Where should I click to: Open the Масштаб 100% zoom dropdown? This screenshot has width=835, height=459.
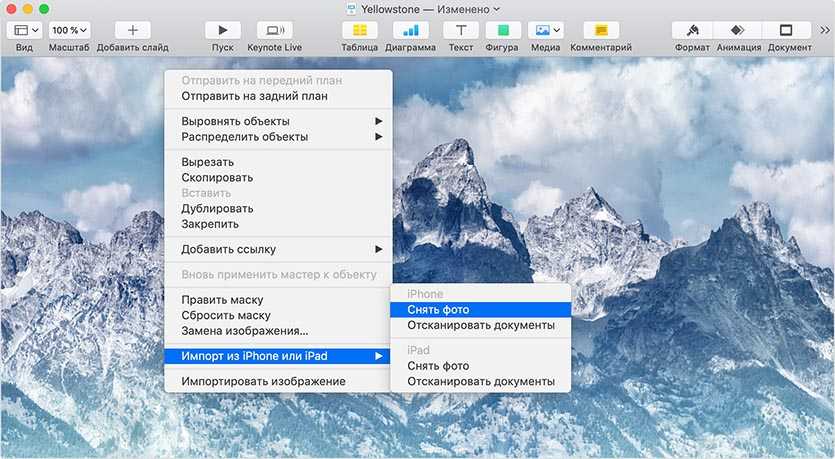(x=69, y=30)
